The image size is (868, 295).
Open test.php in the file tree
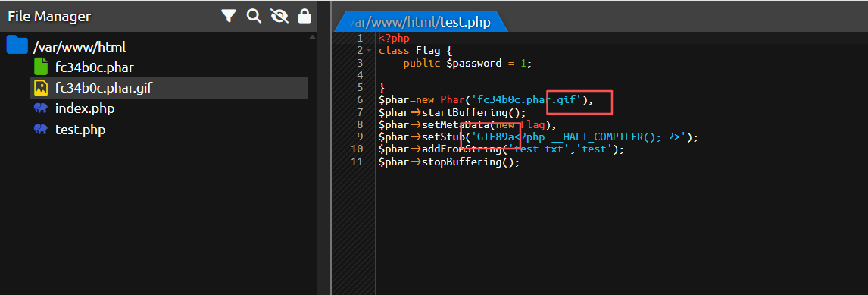click(x=80, y=130)
